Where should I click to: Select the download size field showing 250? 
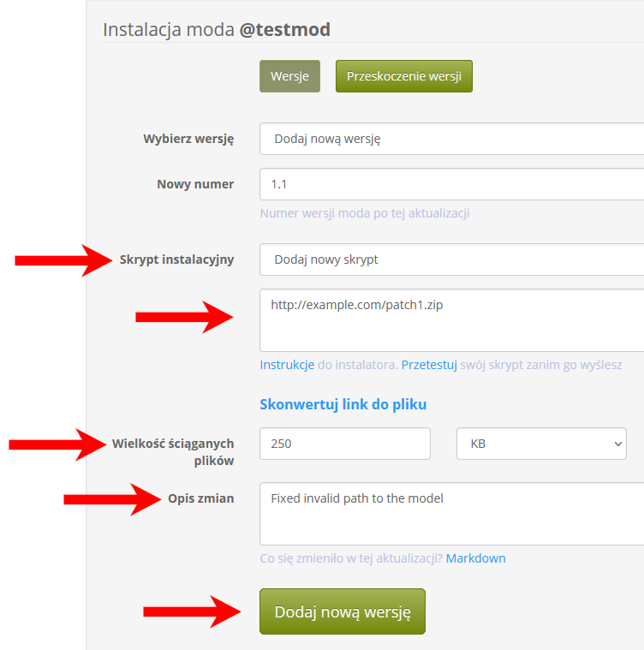[345, 444]
